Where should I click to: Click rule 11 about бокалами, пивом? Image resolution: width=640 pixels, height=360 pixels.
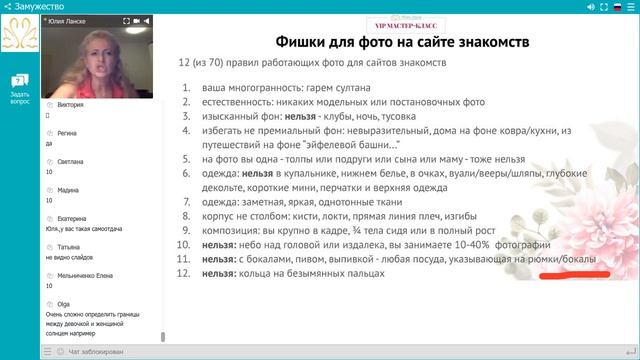coord(399,259)
